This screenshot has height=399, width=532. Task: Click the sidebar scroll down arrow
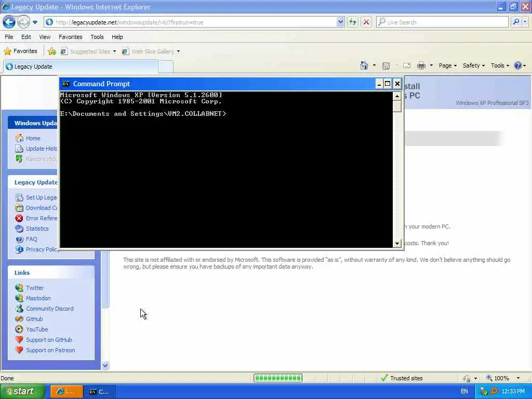(x=105, y=365)
